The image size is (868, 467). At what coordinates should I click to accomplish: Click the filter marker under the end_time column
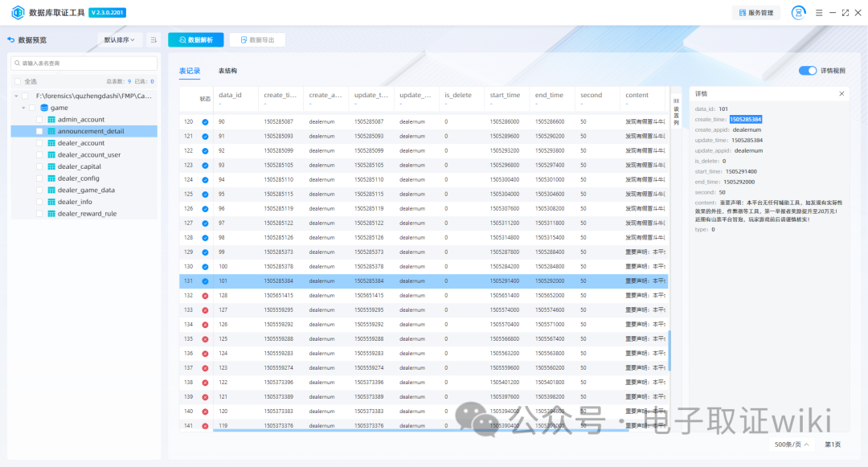[x=537, y=104]
